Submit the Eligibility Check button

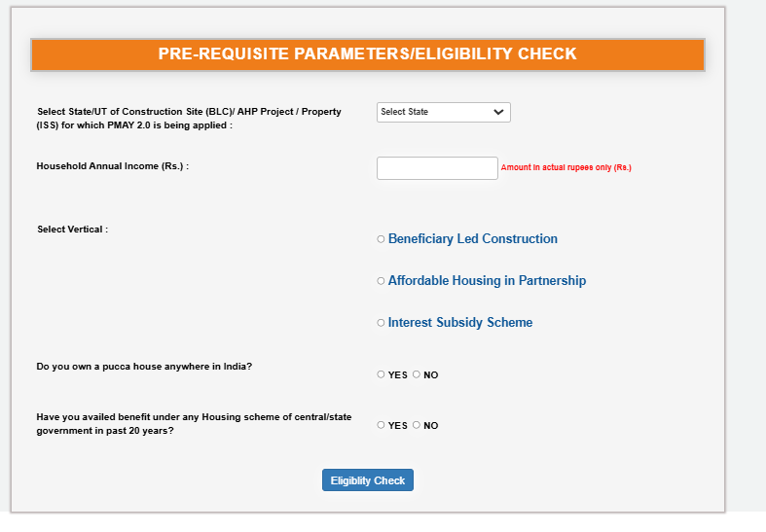pos(367,480)
